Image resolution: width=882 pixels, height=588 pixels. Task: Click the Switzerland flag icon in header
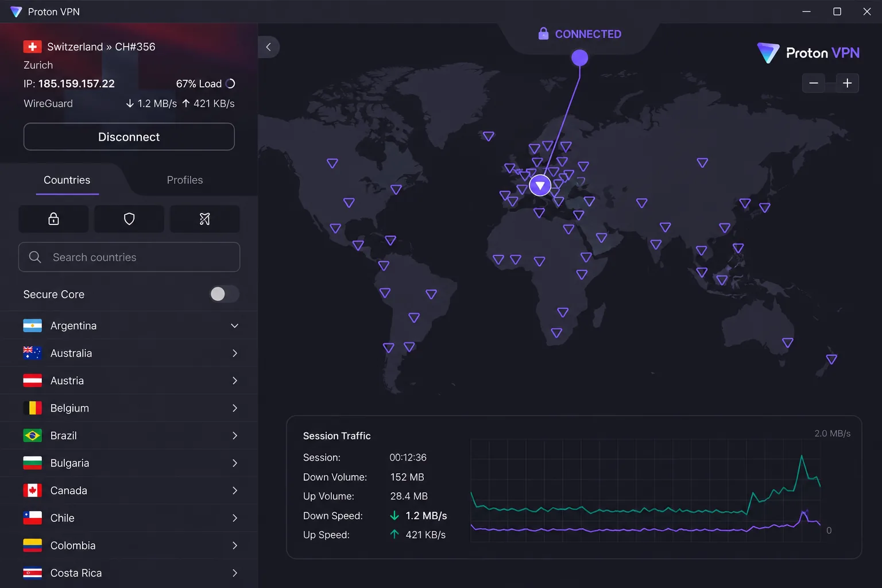coord(32,47)
